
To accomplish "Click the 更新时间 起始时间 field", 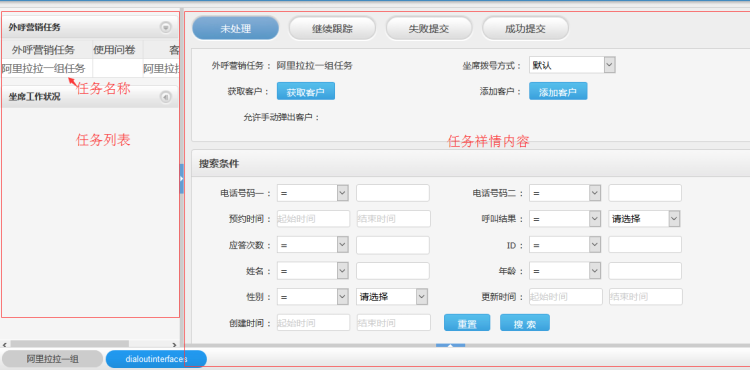I will coord(566,297).
